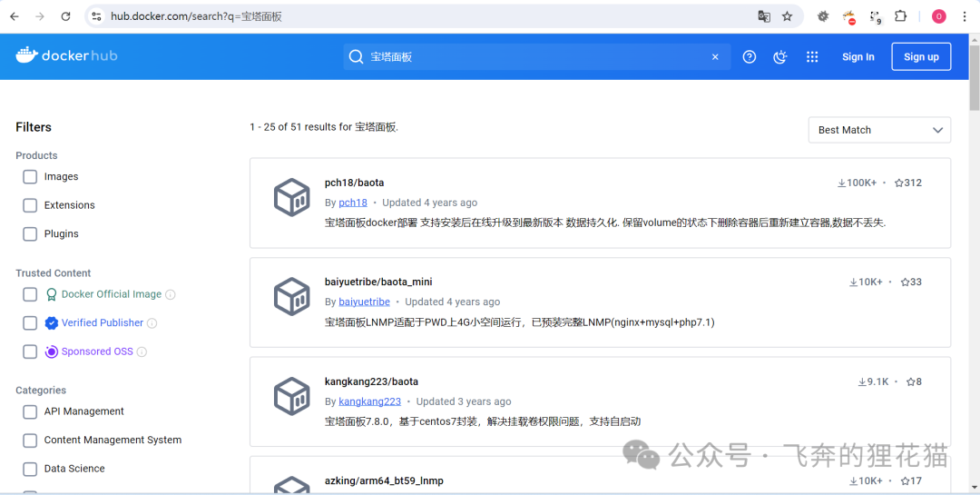The height and width of the screenshot is (495, 980).
Task: Show Sponsored OSS info tooltip
Action: point(142,351)
